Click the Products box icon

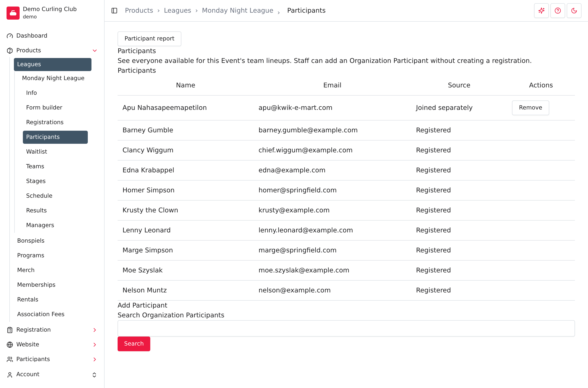tap(10, 50)
